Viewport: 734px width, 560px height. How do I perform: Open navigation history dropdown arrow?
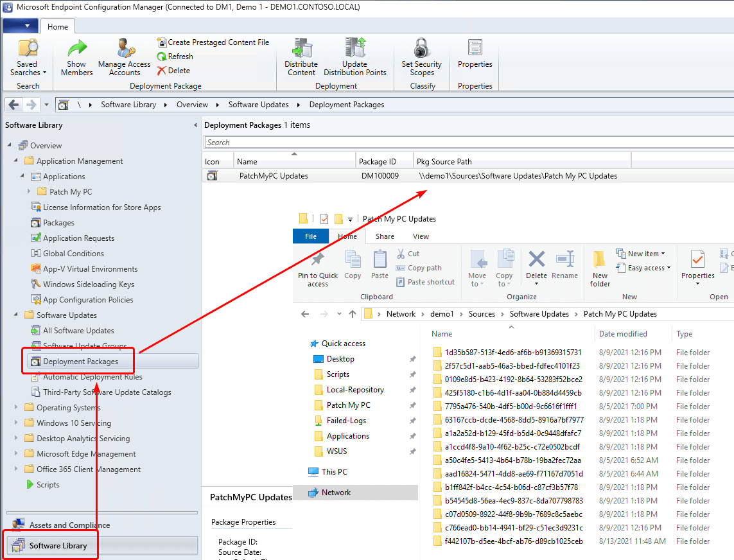coord(46,105)
